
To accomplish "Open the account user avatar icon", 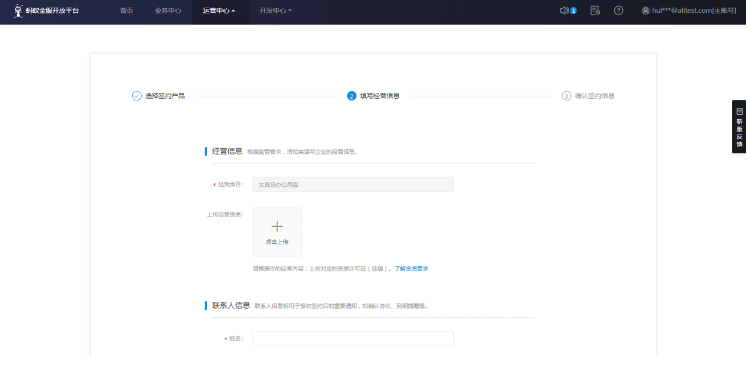I will click(x=646, y=11).
